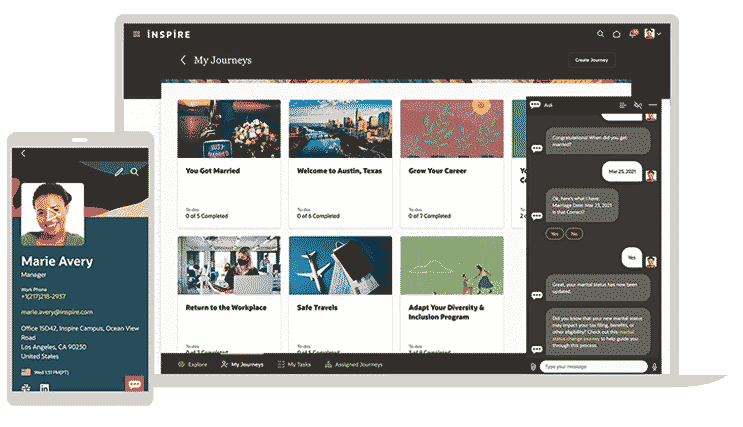743x427 pixels.
Task: Go to home via the house icon
Action: click(616, 34)
